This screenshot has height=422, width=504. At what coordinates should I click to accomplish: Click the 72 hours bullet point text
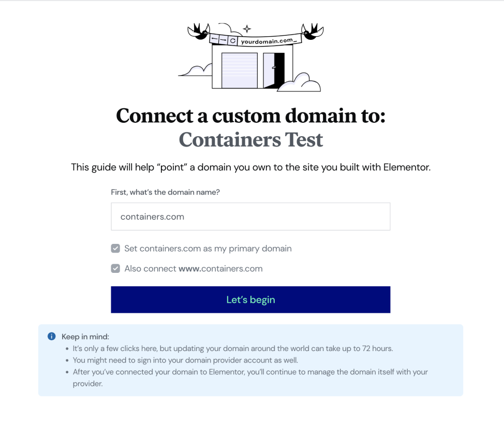(233, 348)
